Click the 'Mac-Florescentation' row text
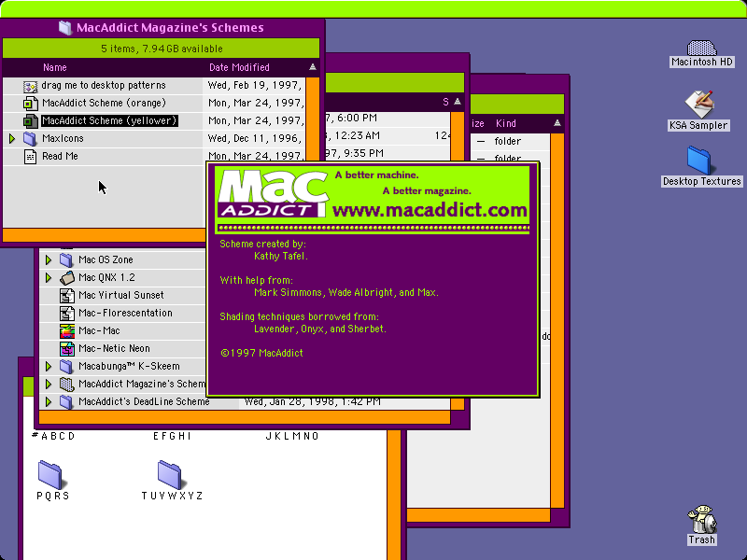The height and width of the screenshot is (560, 747). tap(125, 313)
